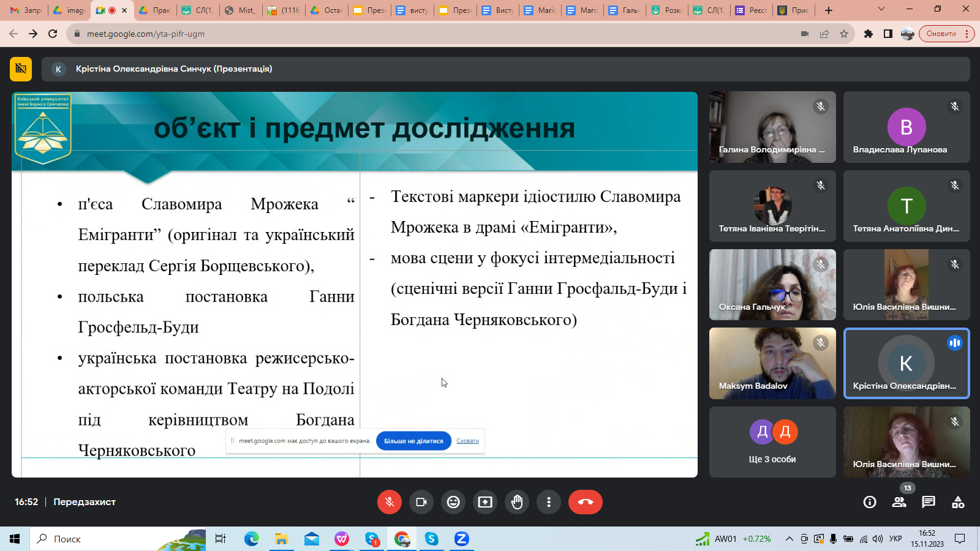Screen dimensions: 980x551
Task: Show hidden system tray icons
Action: coord(789,539)
